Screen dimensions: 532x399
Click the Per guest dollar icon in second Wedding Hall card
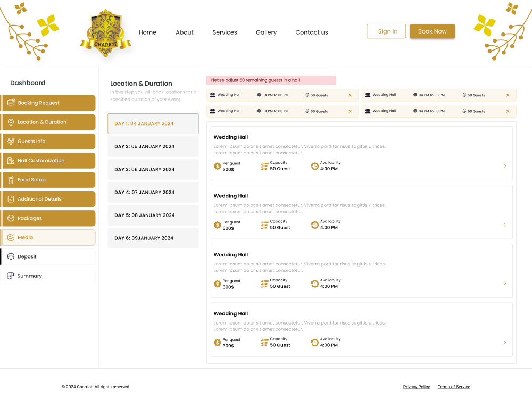(x=218, y=225)
